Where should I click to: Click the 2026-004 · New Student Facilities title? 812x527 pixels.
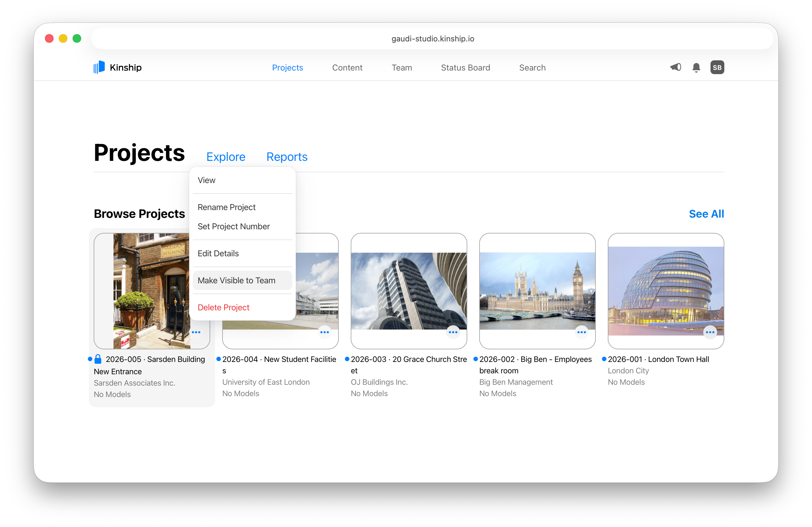(x=279, y=365)
